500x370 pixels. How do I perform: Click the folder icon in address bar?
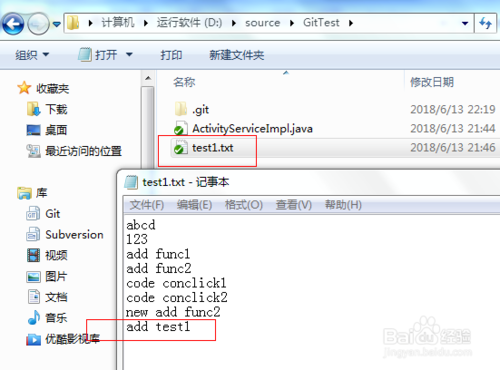pyautogui.click(x=73, y=23)
